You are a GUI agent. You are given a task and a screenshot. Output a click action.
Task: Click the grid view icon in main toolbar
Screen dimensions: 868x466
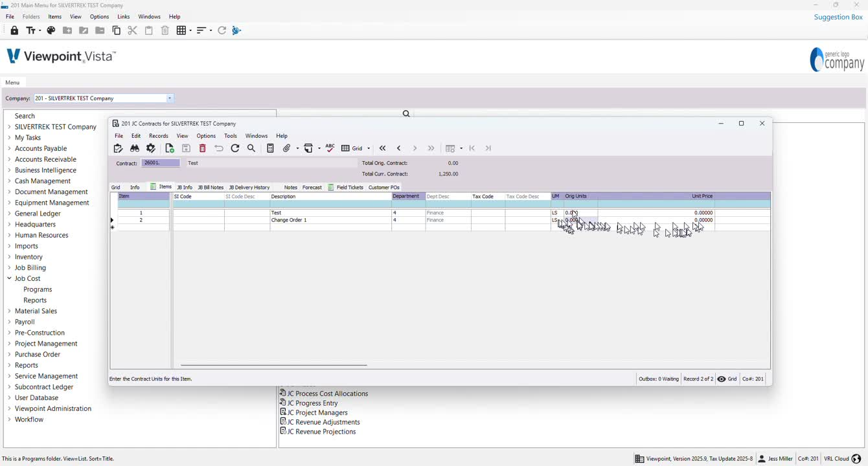(181, 30)
